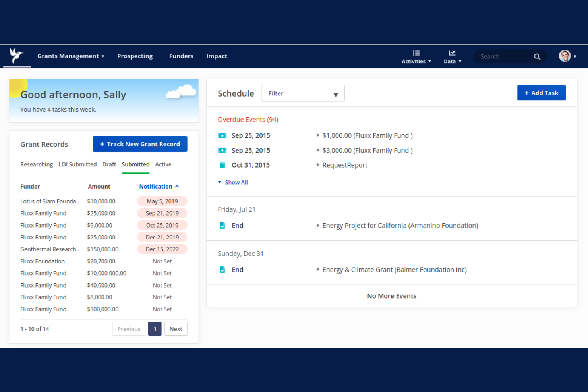588x392 pixels.
Task: Click the Amount column header
Action: click(x=99, y=186)
